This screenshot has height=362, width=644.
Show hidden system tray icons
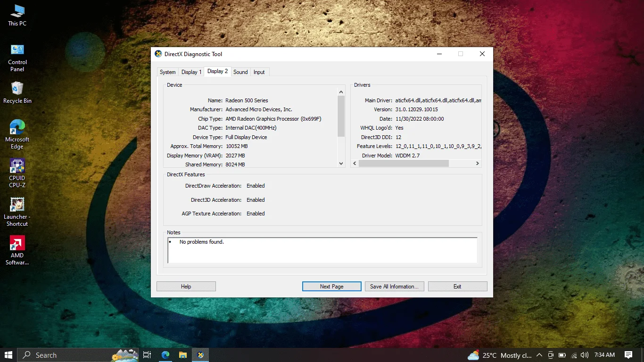pyautogui.click(x=539, y=355)
